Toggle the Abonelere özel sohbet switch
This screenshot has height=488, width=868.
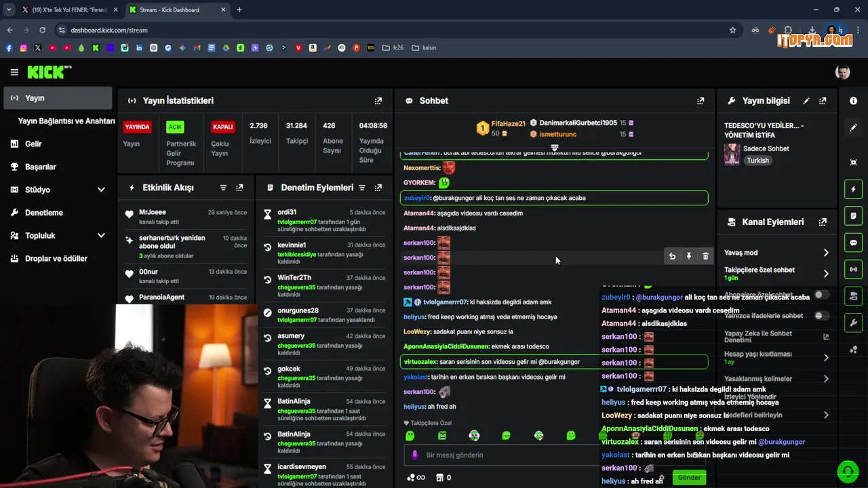(821, 295)
